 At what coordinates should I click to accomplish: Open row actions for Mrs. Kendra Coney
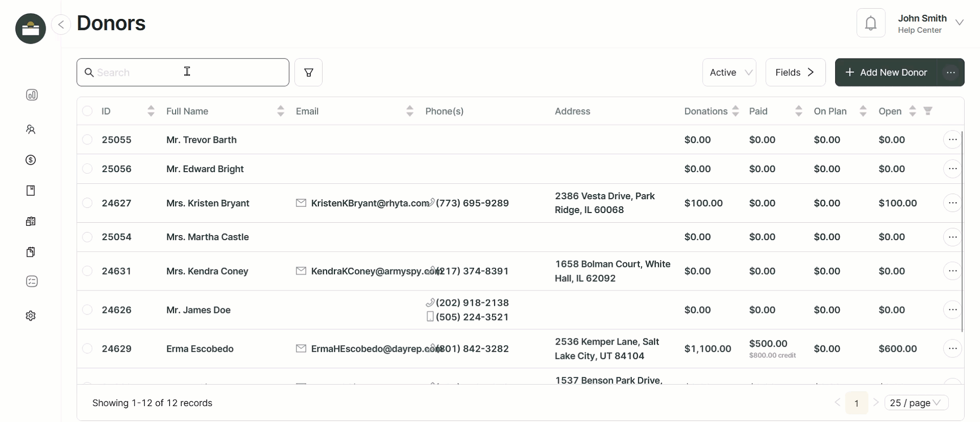click(952, 271)
